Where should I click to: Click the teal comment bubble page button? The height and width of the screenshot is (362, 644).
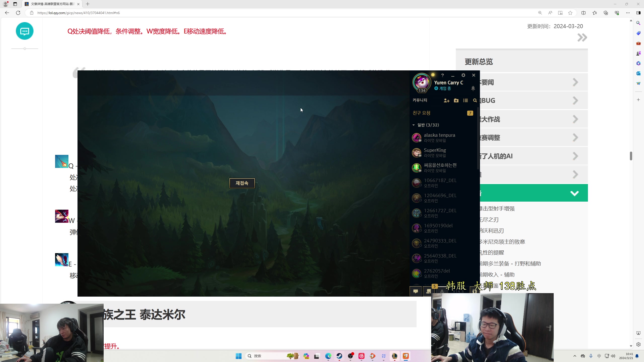pos(25,31)
